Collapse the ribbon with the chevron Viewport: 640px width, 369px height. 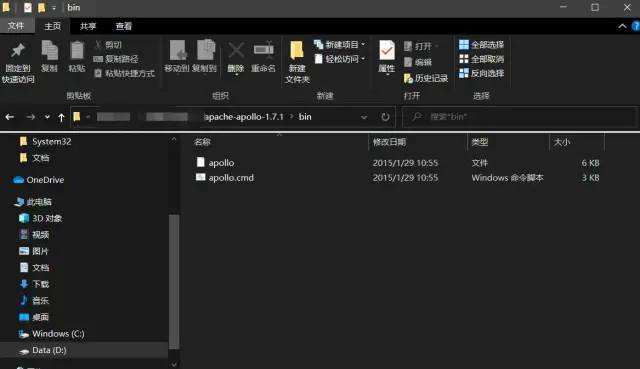pos(622,26)
